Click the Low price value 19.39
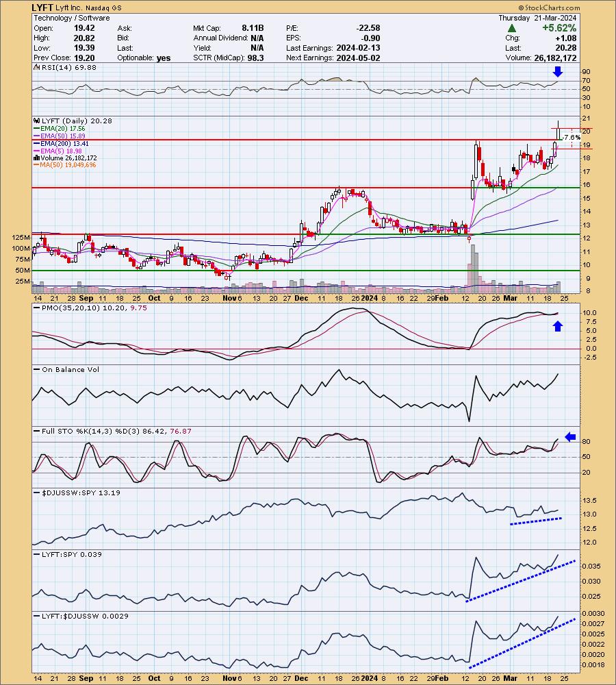616x685 pixels. tap(84, 48)
